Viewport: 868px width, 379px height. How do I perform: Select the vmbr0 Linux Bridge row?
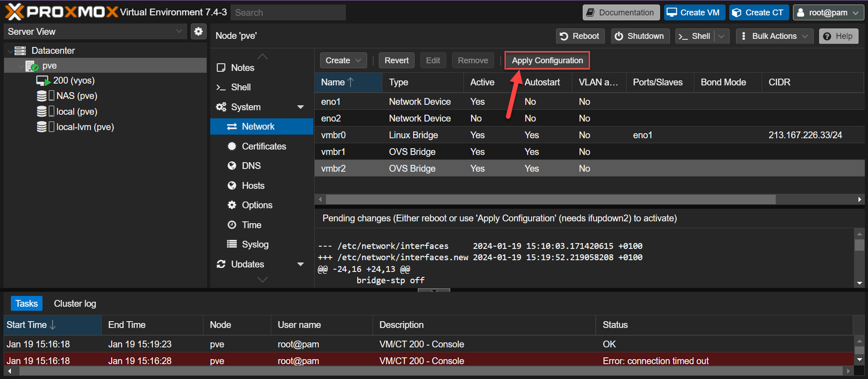(590, 135)
